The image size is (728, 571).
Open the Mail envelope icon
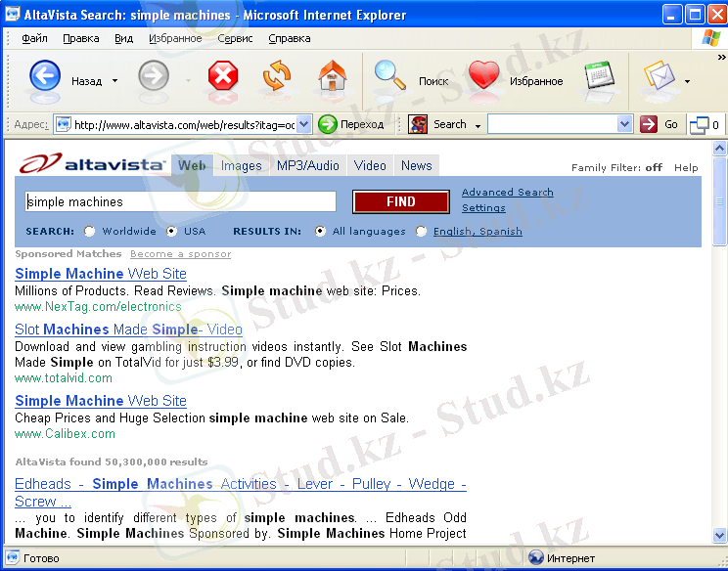coord(660,75)
